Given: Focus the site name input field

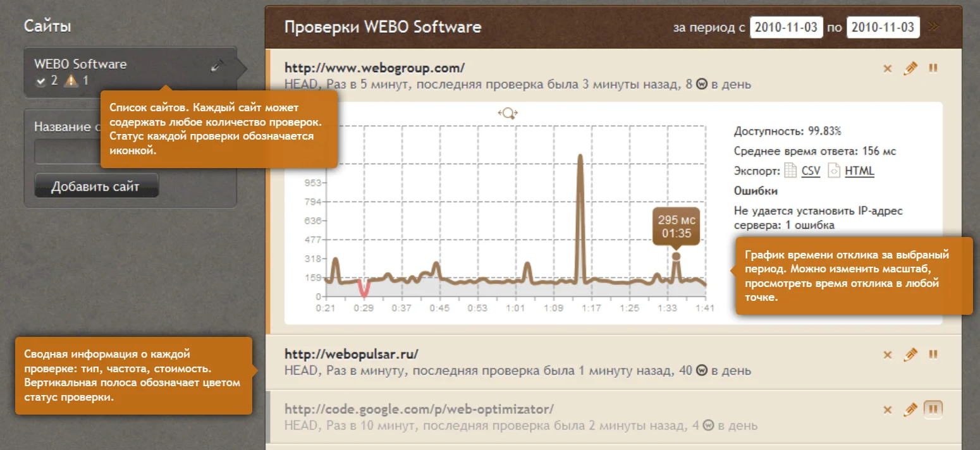Looking at the screenshot, I should [68, 152].
